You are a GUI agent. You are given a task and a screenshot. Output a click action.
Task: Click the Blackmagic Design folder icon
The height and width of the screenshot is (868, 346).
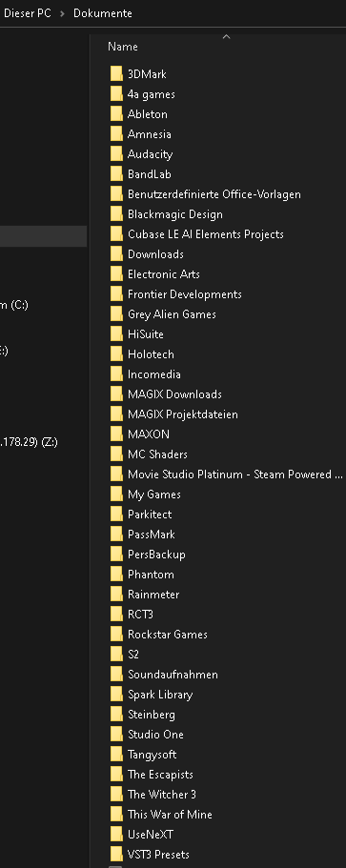click(x=116, y=214)
